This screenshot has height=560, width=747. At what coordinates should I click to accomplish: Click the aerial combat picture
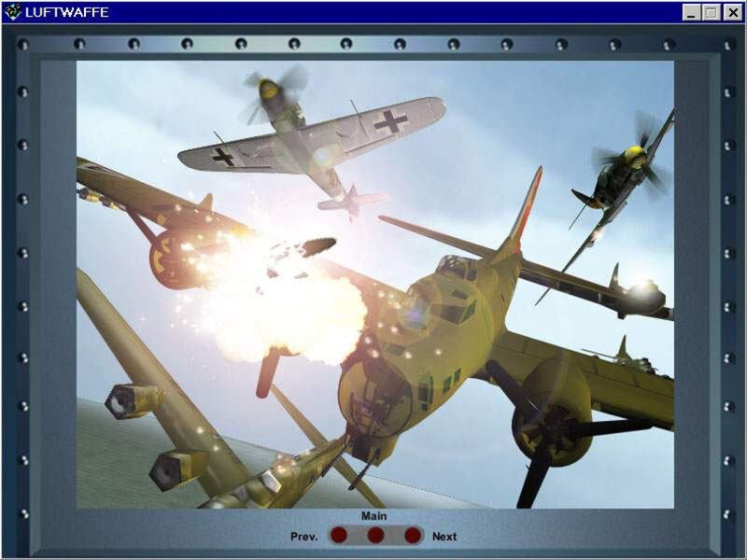(375, 285)
